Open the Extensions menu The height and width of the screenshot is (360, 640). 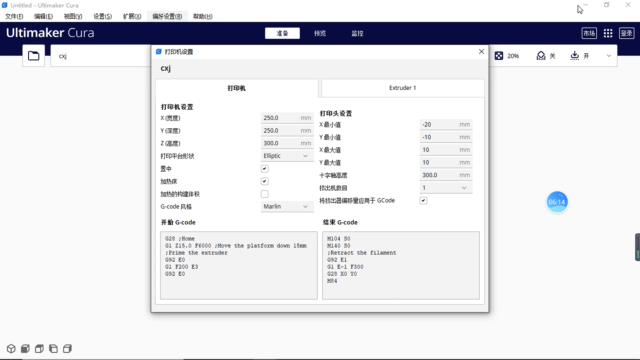point(132,16)
